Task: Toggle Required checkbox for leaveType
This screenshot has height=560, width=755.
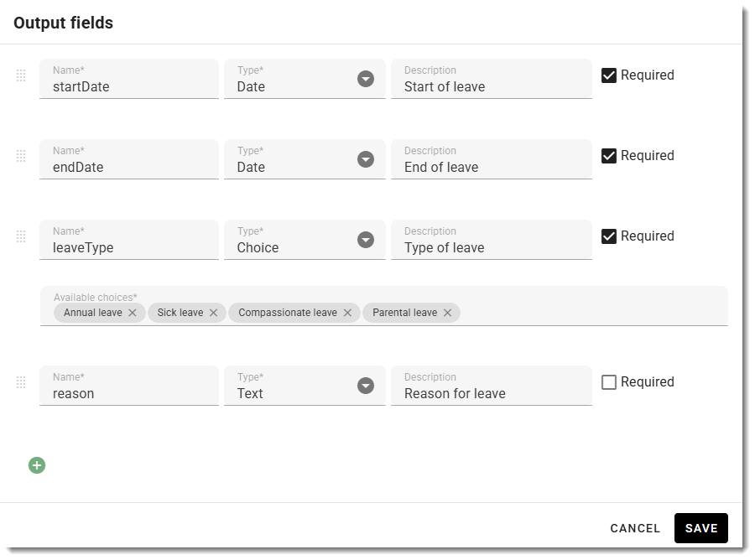Action: click(609, 236)
